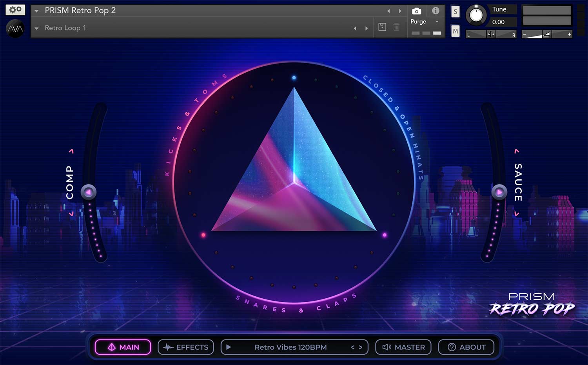
Task: Solo the instrument with the S button
Action: 455,11
